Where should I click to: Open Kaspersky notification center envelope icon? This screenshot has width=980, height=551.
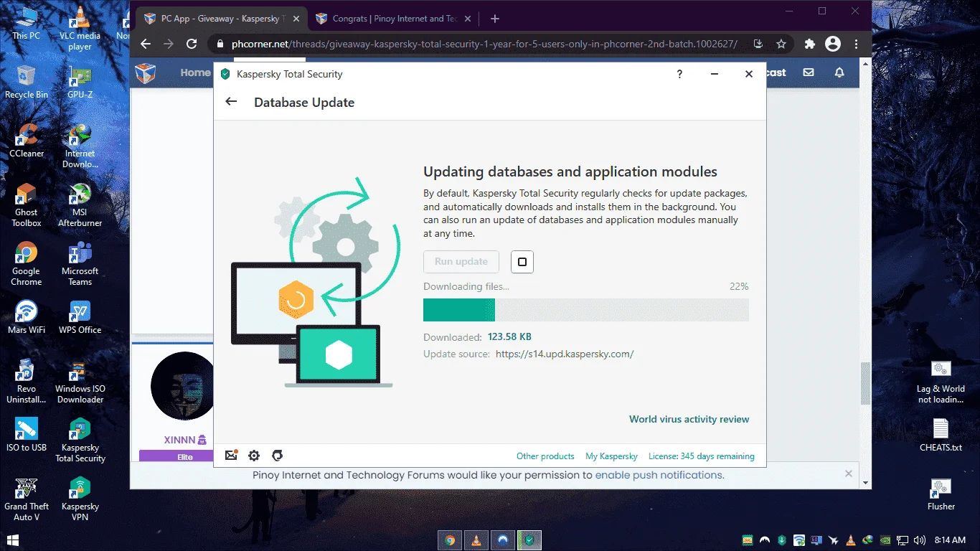[231, 456]
